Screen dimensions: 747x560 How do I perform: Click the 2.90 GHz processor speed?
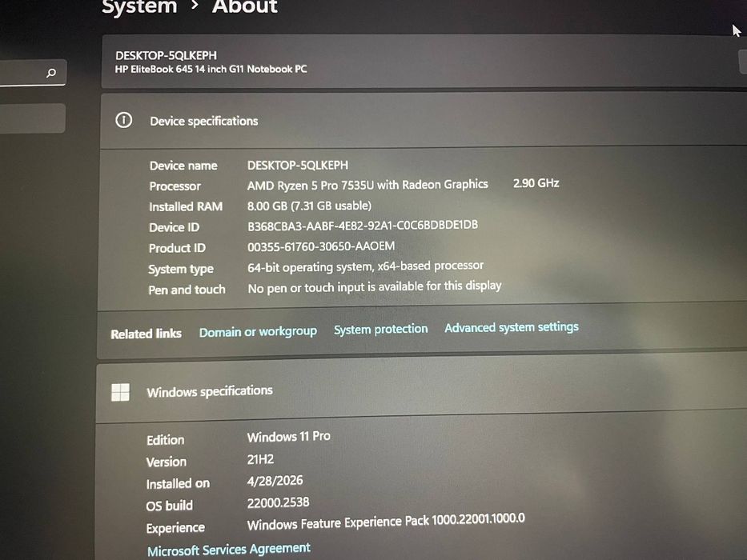[x=536, y=183]
